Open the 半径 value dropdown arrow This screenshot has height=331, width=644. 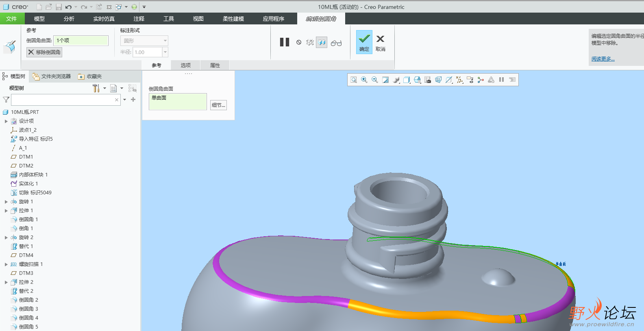pos(165,52)
